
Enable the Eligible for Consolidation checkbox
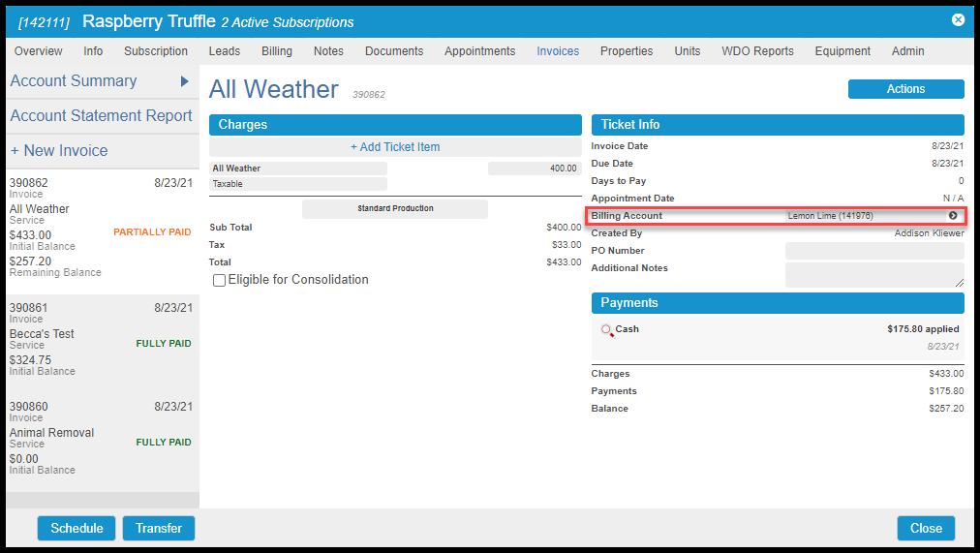pyautogui.click(x=220, y=280)
